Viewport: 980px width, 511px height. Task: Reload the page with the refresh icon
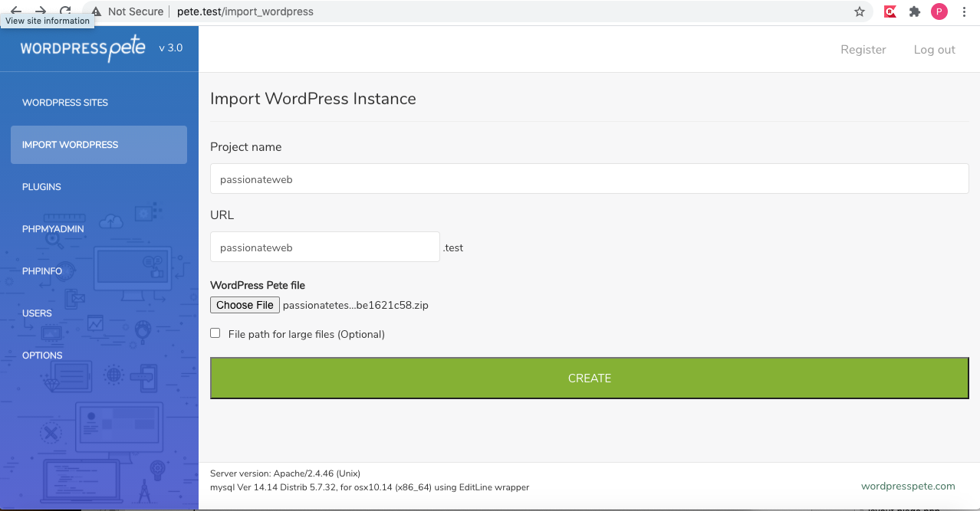65,11
